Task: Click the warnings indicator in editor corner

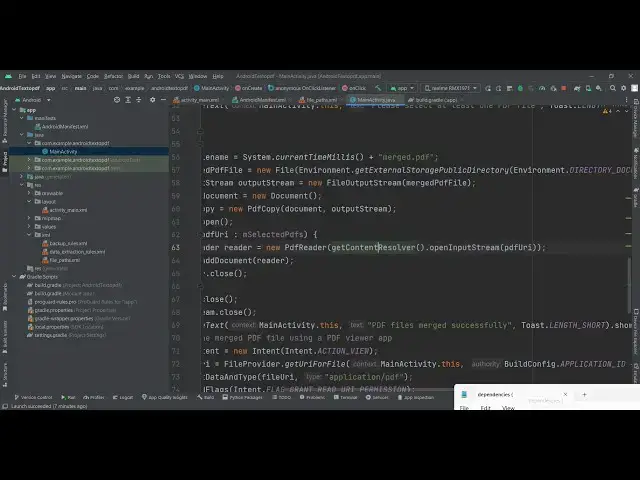Action: click(x=607, y=111)
